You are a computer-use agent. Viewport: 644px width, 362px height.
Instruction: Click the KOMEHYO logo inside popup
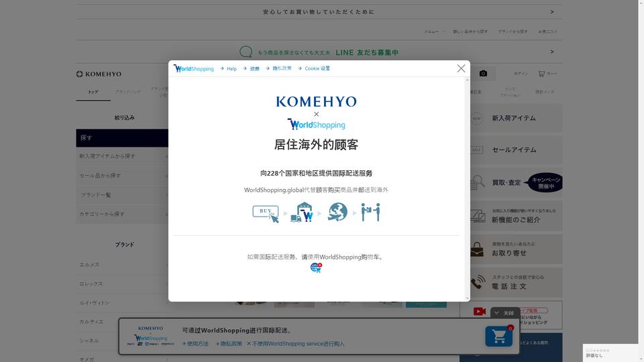click(316, 101)
